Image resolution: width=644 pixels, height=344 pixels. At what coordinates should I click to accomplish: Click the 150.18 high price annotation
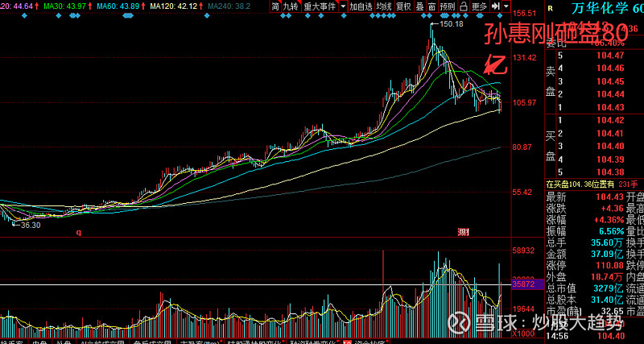(452, 24)
